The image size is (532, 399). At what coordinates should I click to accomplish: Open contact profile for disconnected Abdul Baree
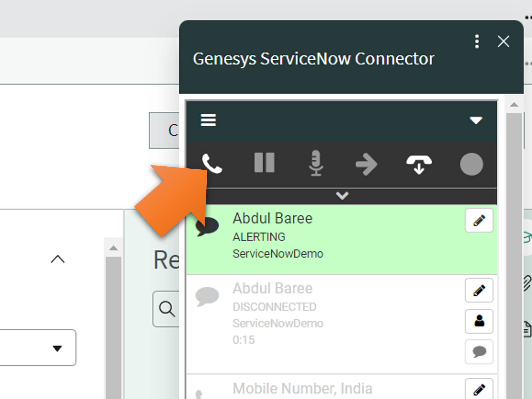coord(479,321)
